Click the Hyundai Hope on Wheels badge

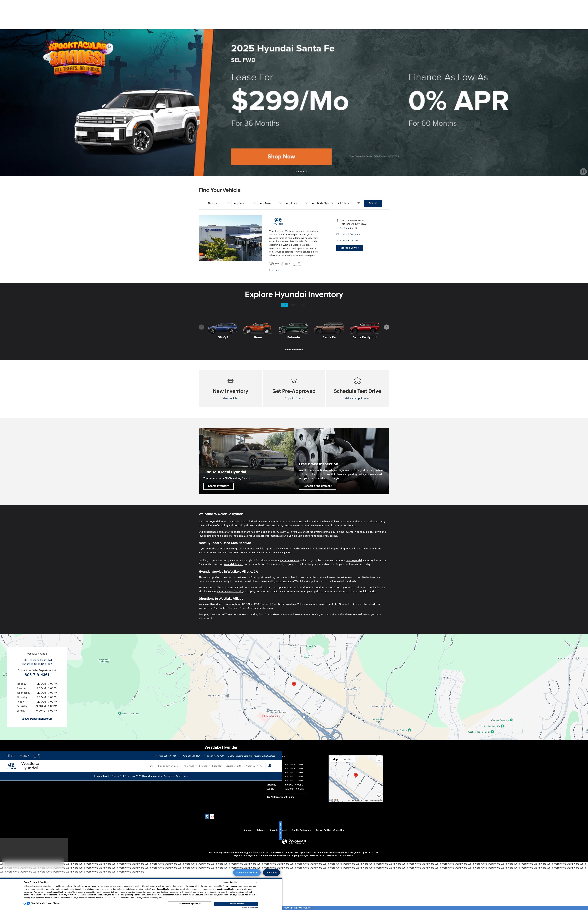coord(297,264)
